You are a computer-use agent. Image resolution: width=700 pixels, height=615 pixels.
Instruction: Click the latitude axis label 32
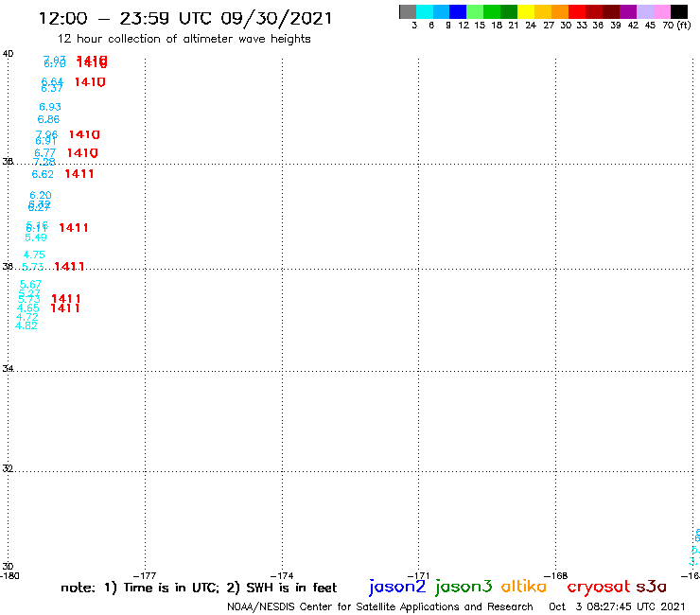pos(8,468)
